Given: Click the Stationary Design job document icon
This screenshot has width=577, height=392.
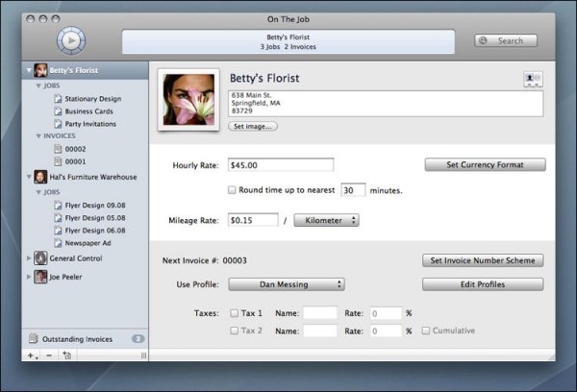Looking at the screenshot, I should 58,99.
